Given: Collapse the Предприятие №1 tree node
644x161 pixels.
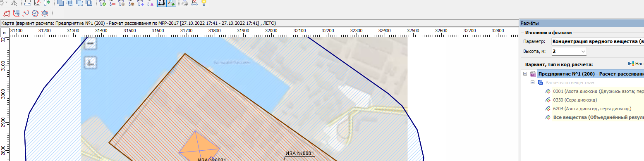Looking at the screenshot, I should 525,74.
